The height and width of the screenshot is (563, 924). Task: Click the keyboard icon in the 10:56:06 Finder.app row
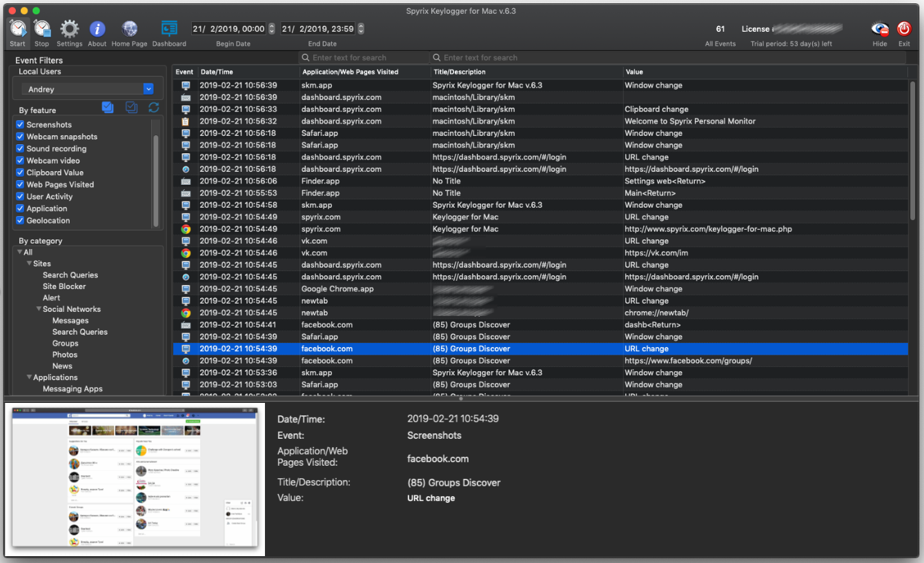186,181
